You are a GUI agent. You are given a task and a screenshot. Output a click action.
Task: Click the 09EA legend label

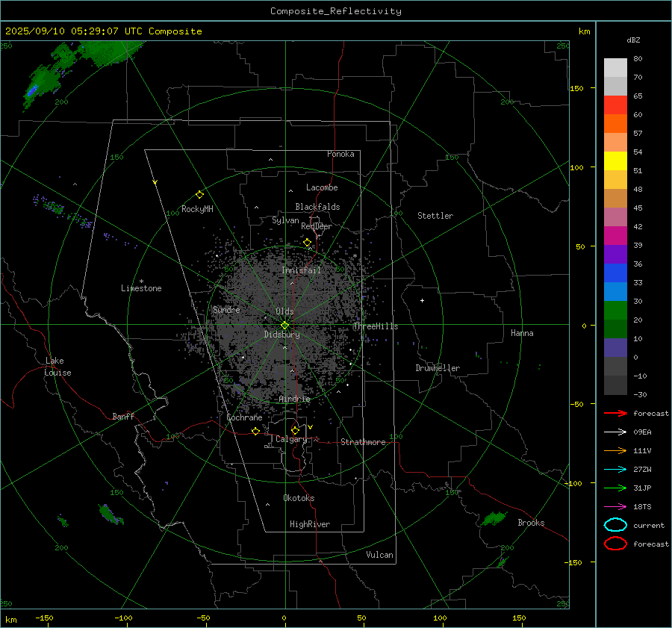642,432
